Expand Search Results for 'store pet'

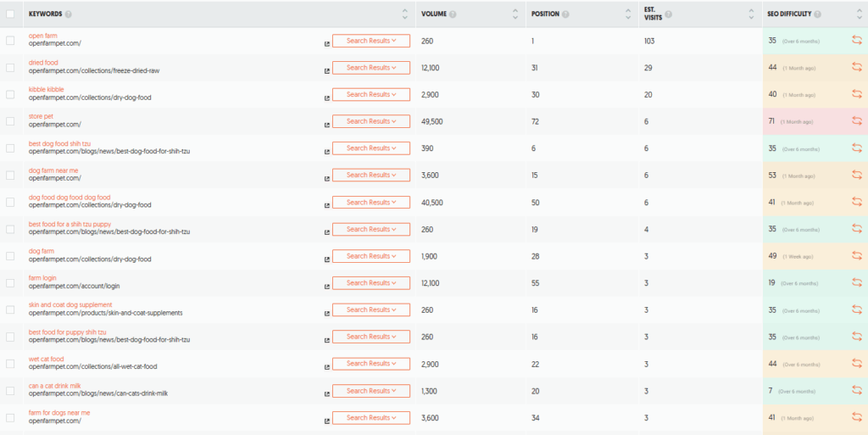pyautogui.click(x=371, y=121)
